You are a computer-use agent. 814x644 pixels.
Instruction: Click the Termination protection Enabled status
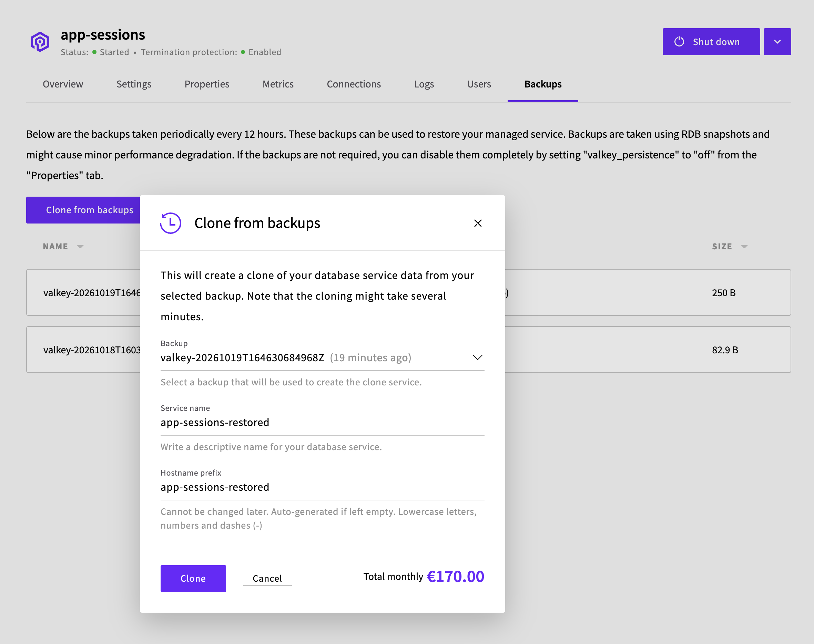coord(261,52)
